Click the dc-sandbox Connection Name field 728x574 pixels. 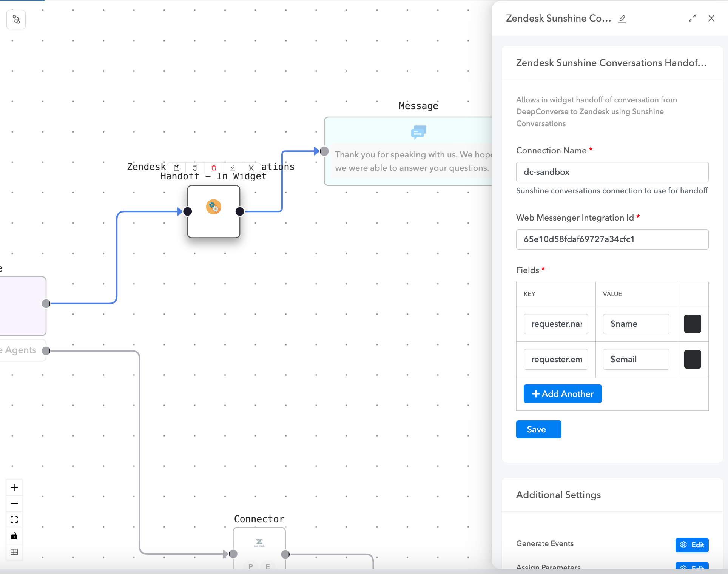612,172
